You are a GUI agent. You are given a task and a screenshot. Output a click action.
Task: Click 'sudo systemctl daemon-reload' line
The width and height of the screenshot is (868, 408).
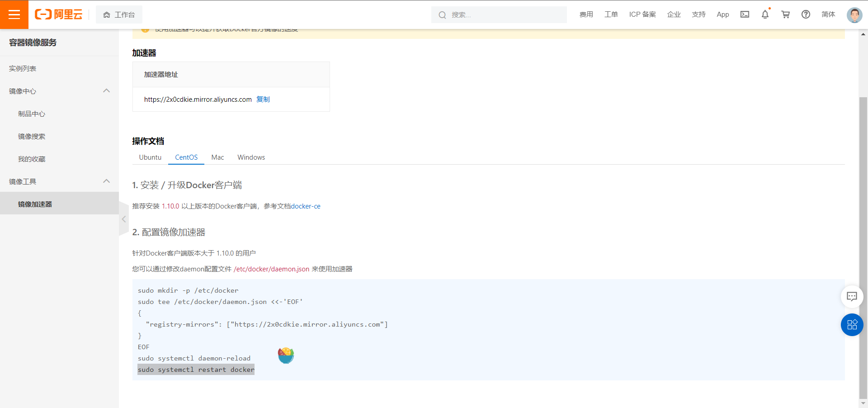click(x=194, y=358)
